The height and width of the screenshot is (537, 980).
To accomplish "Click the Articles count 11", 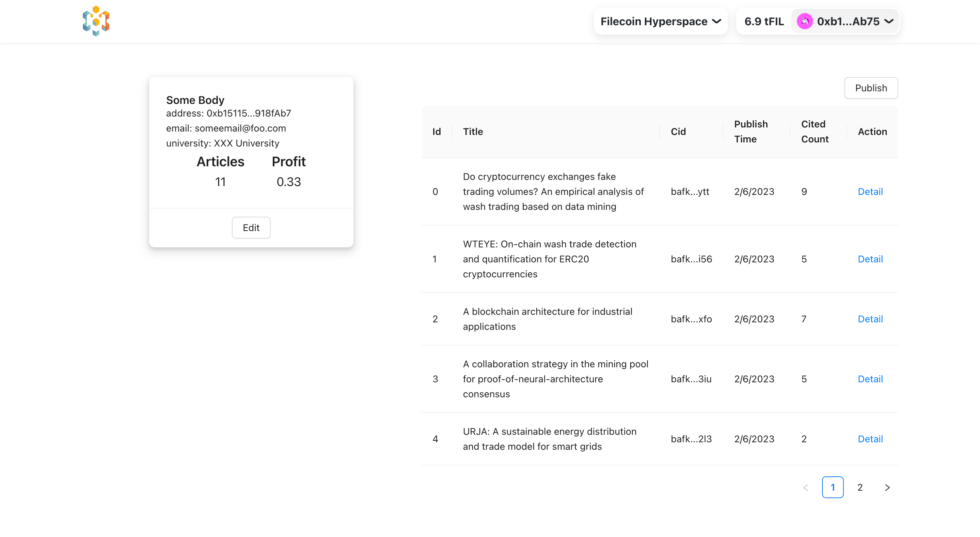I will click(220, 182).
